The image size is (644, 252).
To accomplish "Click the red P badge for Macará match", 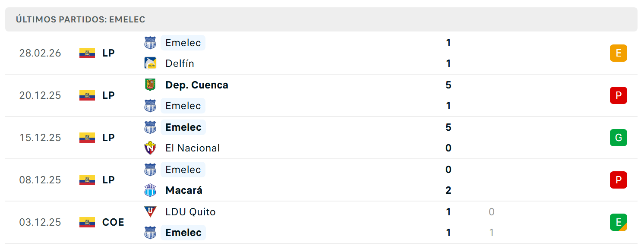I will (618, 180).
